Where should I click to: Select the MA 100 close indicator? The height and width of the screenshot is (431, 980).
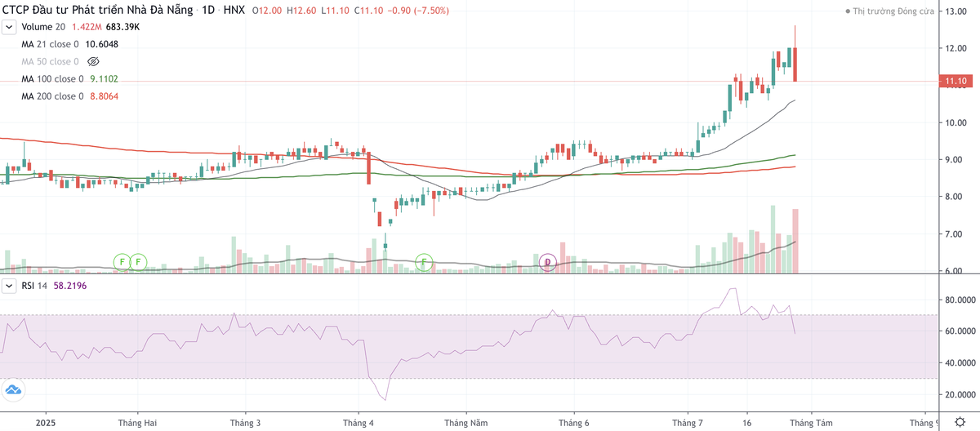54,79
